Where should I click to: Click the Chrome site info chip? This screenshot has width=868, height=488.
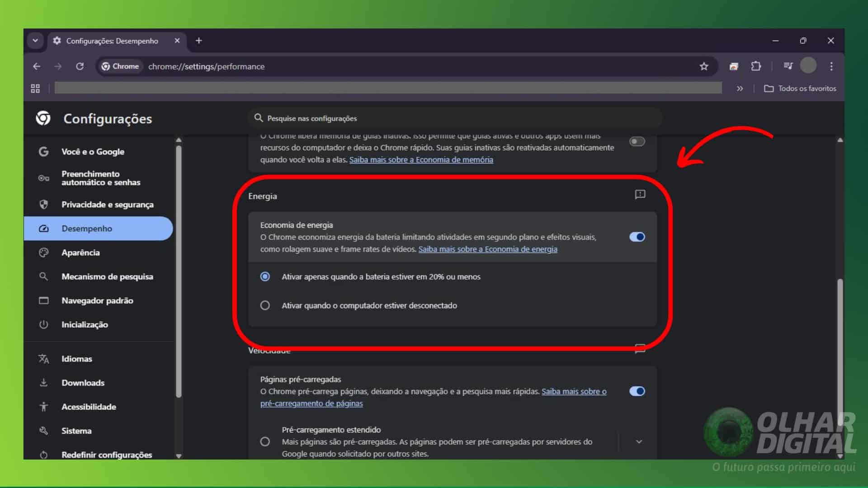point(120,66)
